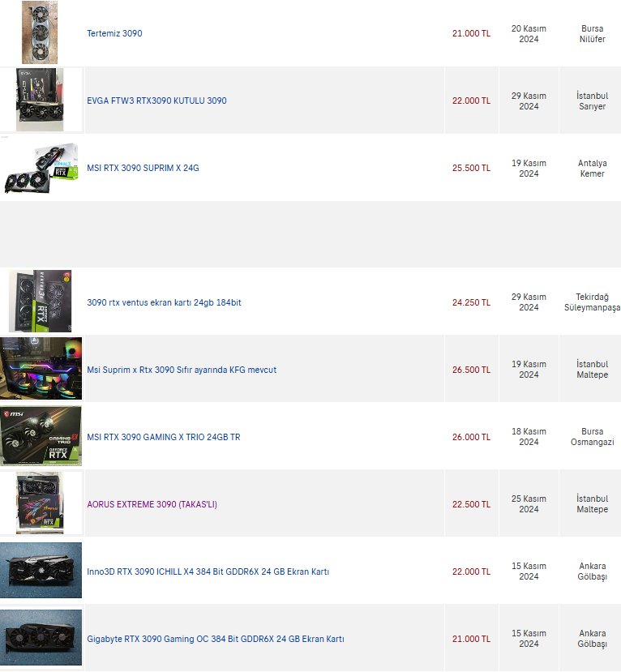Open the 3090 rtx ventus 24gb listing

[164, 302]
